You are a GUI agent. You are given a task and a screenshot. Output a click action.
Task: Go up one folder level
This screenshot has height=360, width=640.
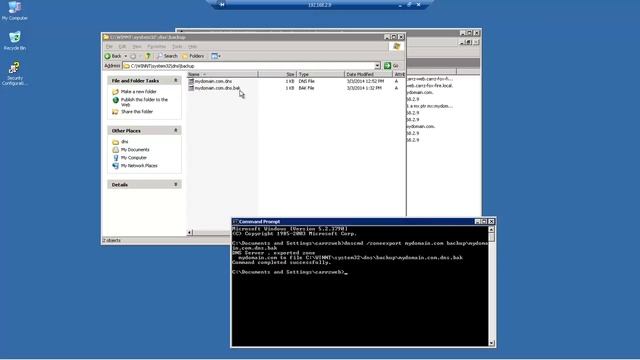[x=148, y=56]
